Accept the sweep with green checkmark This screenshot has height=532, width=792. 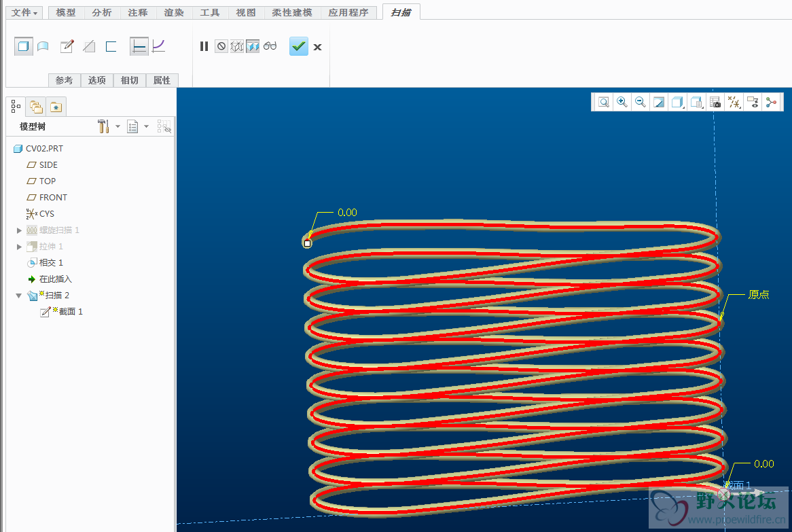[x=298, y=46]
